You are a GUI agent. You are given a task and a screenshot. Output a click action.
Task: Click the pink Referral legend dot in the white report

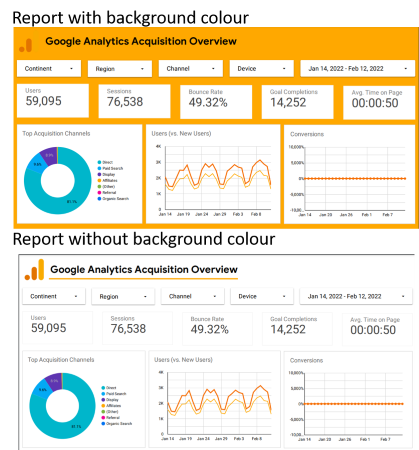click(x=103, y=418)
